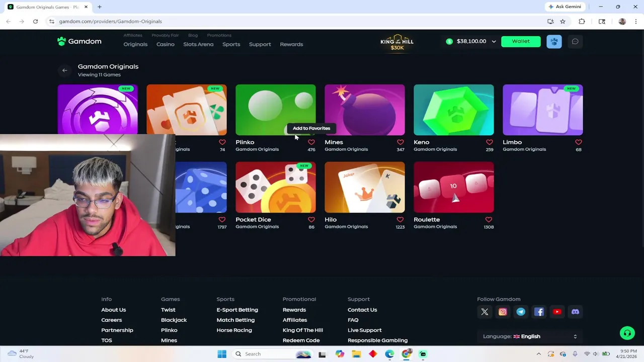
Task: Open File Explorer from the taskbar
Action: (356, 354)
